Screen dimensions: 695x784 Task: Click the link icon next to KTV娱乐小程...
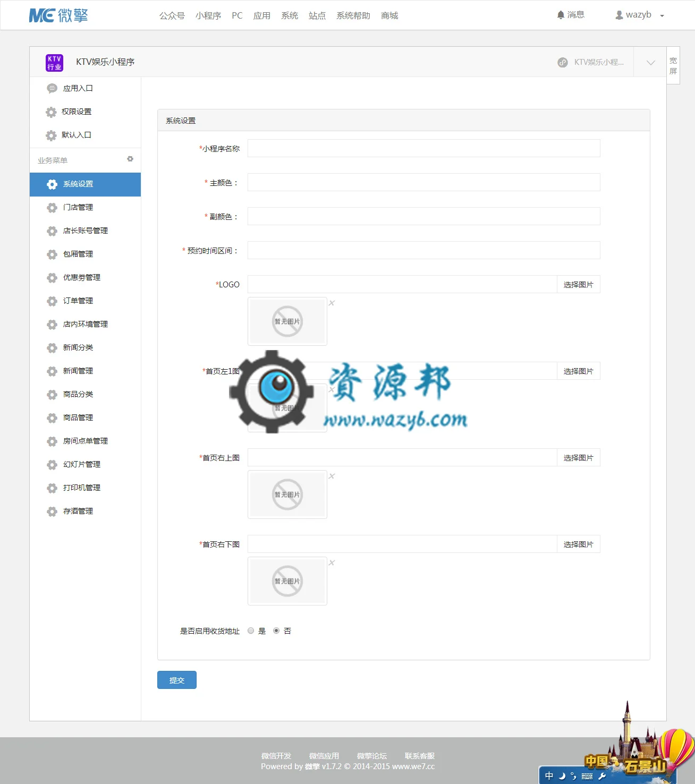[563, 62]
